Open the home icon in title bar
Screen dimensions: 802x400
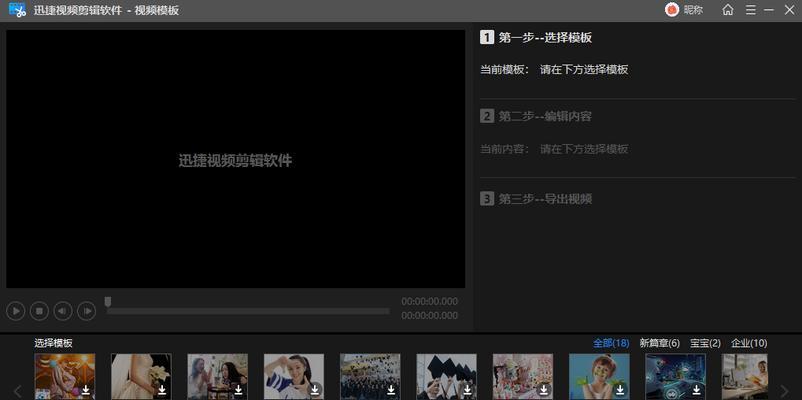coord(727,10)
